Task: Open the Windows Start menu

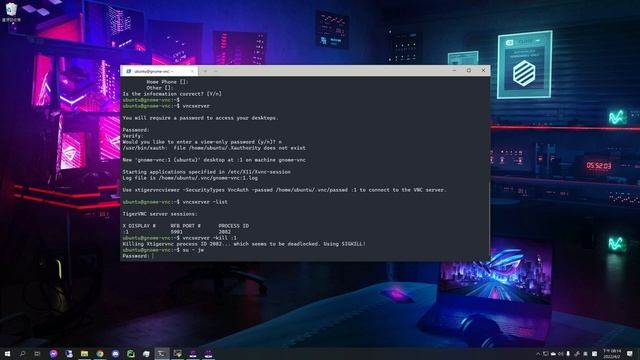Action: coord(7,353)
